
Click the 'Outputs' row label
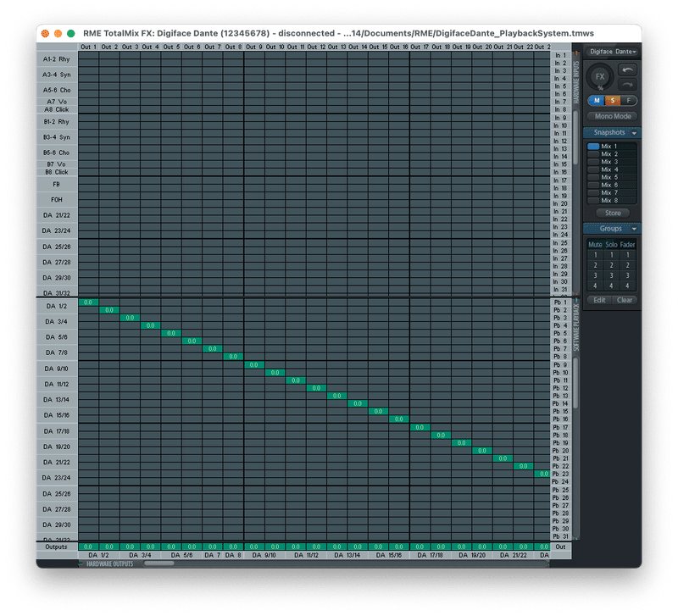pyautogui.click(x=57, y=547)
